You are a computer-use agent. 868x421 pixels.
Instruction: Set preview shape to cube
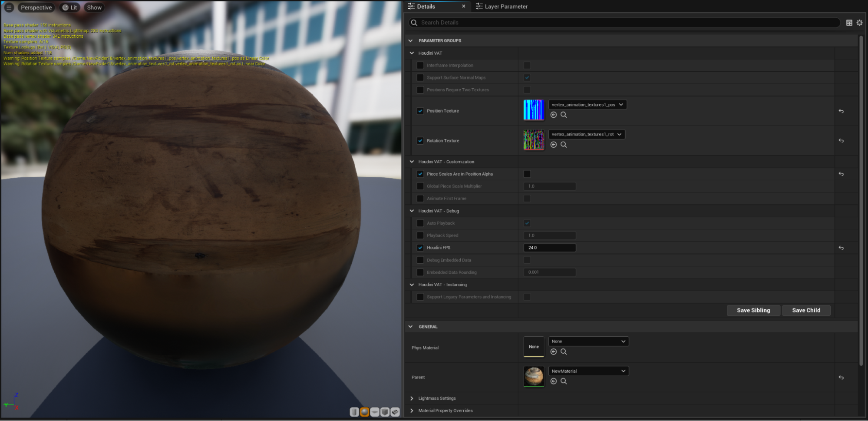(385, 412)
